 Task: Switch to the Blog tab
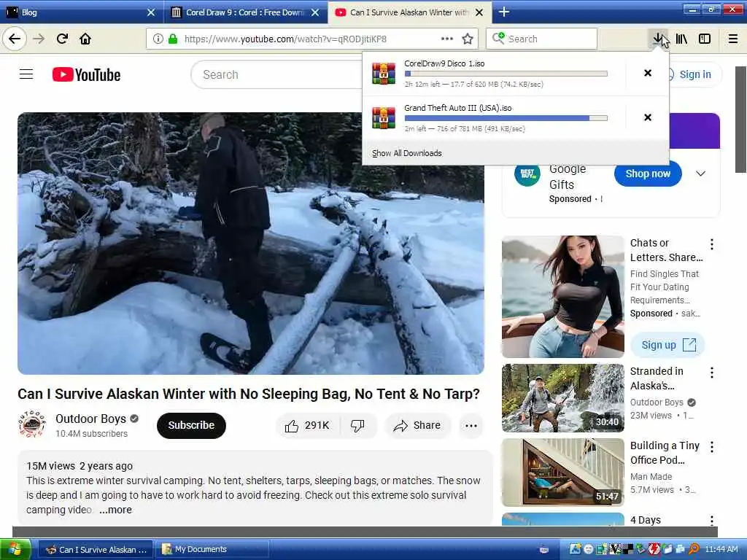[x=81, y=12]
